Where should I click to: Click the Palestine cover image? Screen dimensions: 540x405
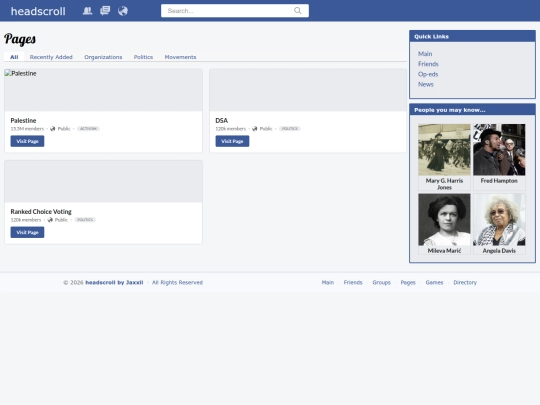(x=103, y=90)
